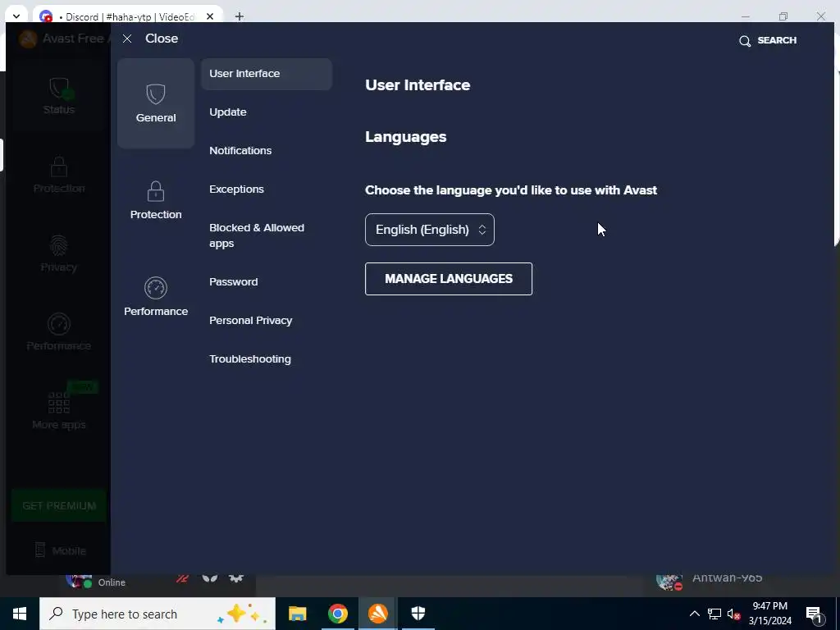Click the Discord user settings gear
The height and width of the screenshot is (630, 840).
point(236,578)
